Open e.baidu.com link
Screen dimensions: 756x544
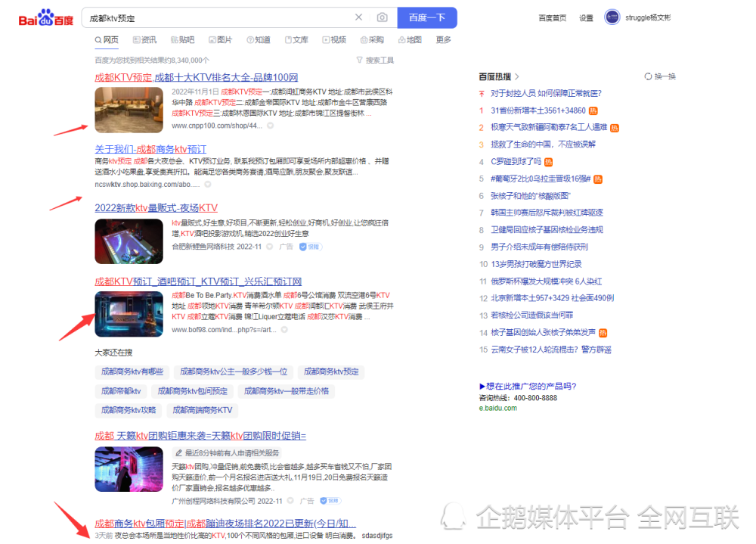tap(497, 408)
